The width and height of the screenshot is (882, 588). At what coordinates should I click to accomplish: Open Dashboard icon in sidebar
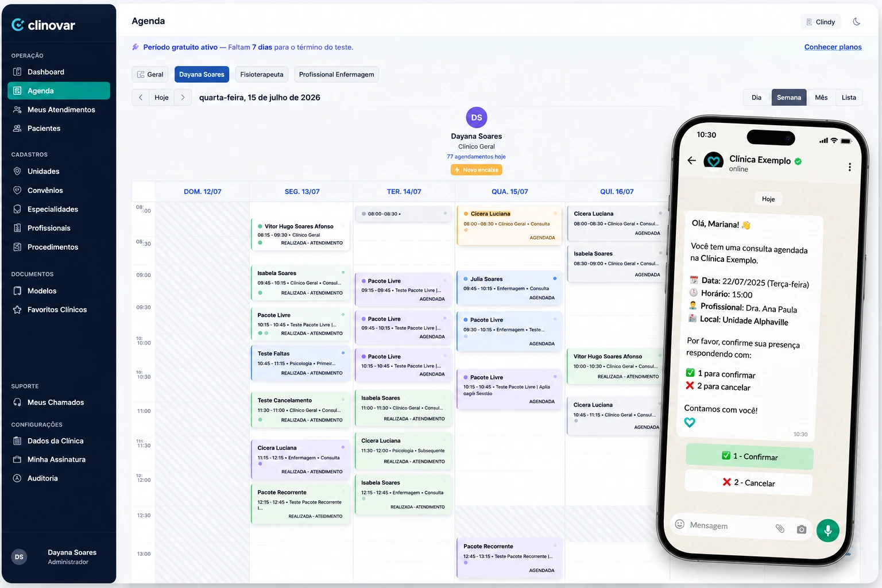click(17, 72)
